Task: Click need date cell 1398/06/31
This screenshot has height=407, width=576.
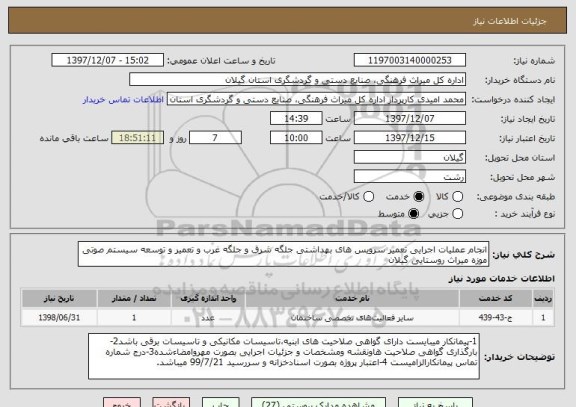Action: pos(59,317)
